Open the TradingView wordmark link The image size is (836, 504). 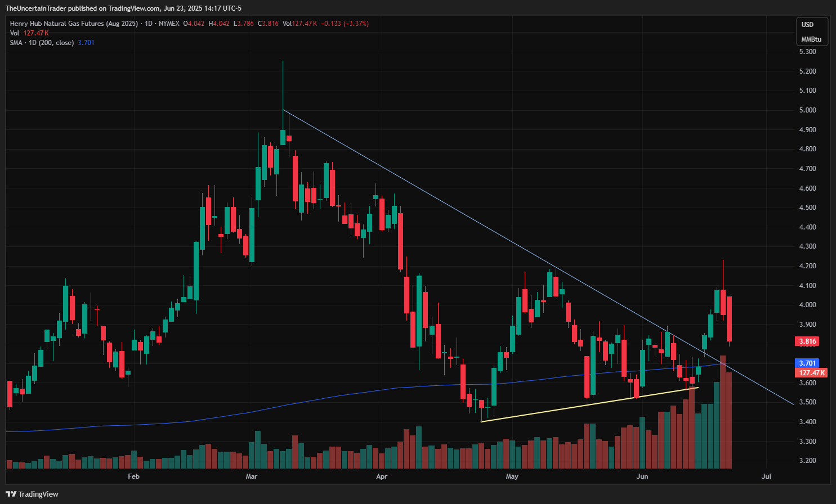[38, 494]
